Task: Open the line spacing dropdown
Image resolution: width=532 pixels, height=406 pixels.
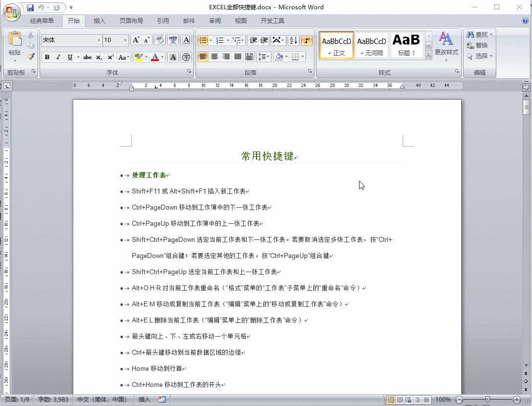Action: [267, 56]
